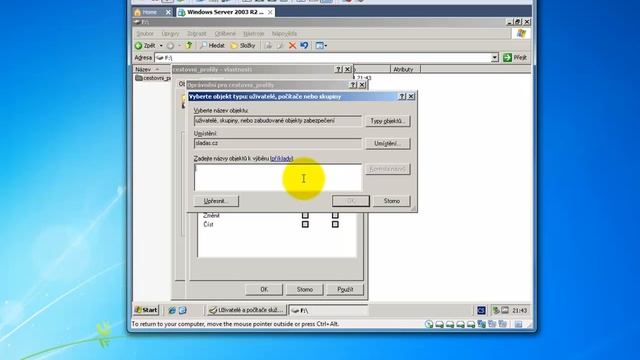Viewport: 640px width, 360px height.
Task: Open the Zpět history dropdown arrow
Action: click(161, 46)
